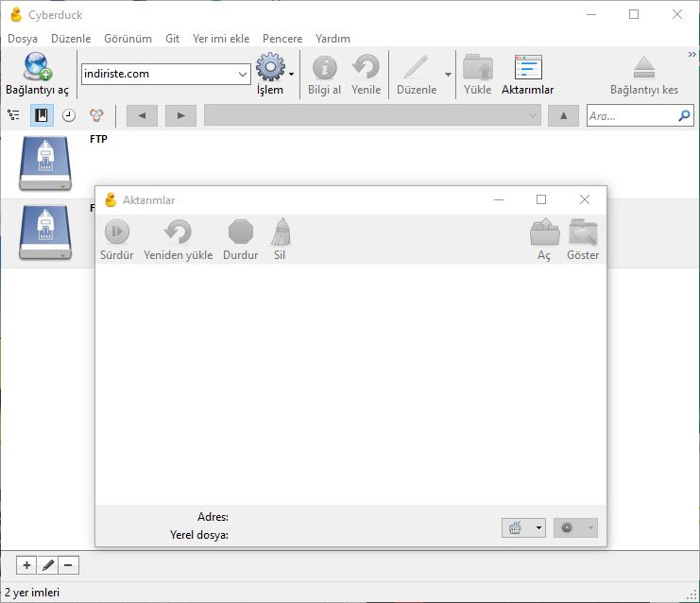Viewport: 700px width, 603px height.
Task: Open the Git menu
Action: tap(172, 39)
